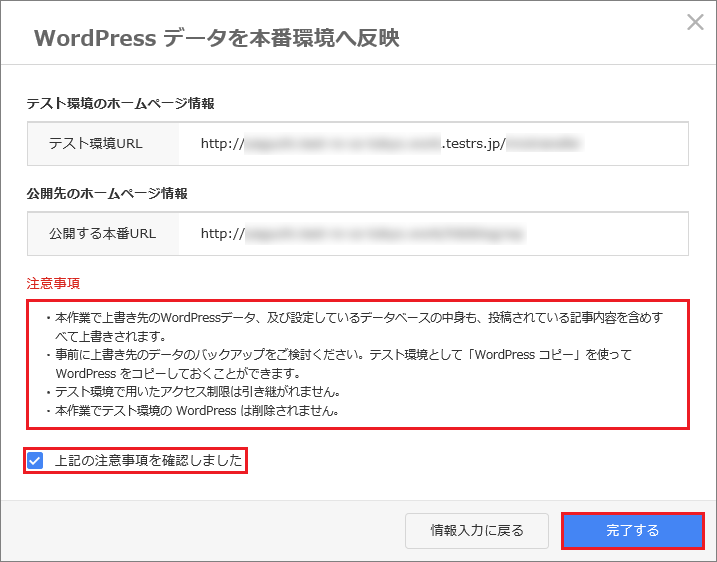Viewport: 717px width, 562px height.
Task: Click the テスト環境URL label cell
Action: (103, 144)
